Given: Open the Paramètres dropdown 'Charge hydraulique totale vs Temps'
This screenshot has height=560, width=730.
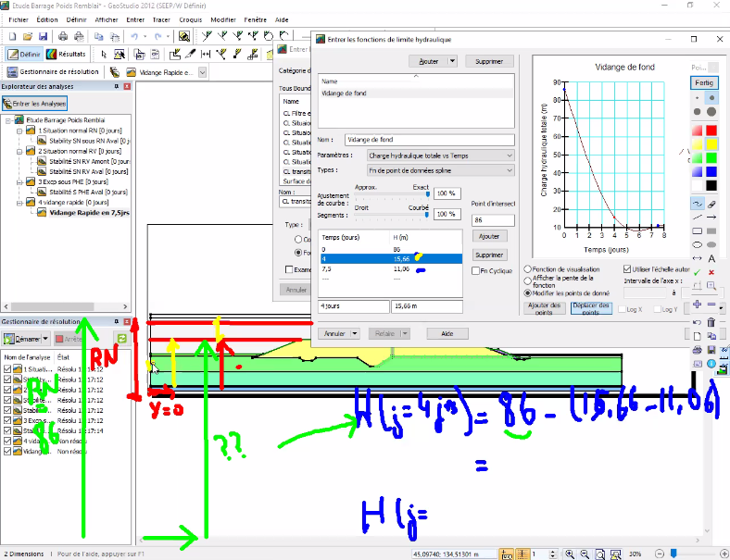Looking at the screenshot, I should click(x=440, y=156).
